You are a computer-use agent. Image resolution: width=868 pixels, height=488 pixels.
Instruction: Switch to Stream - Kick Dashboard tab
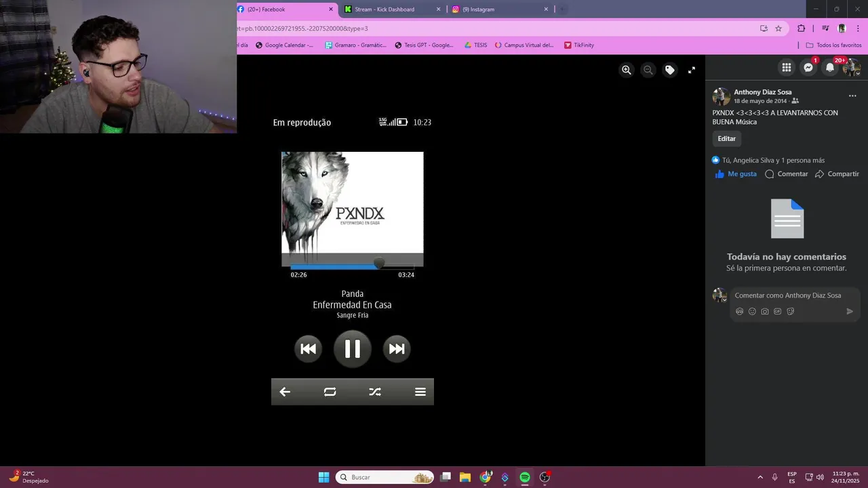(x=391, y=9)
